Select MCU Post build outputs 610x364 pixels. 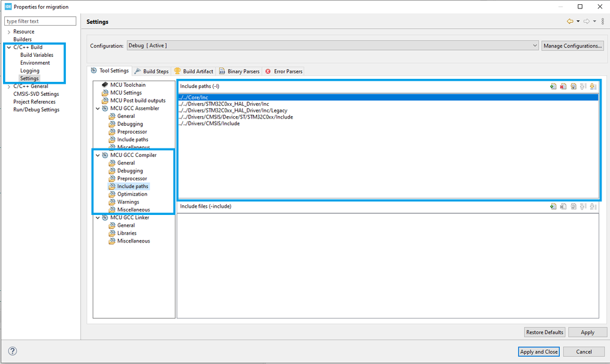[138, 100]
